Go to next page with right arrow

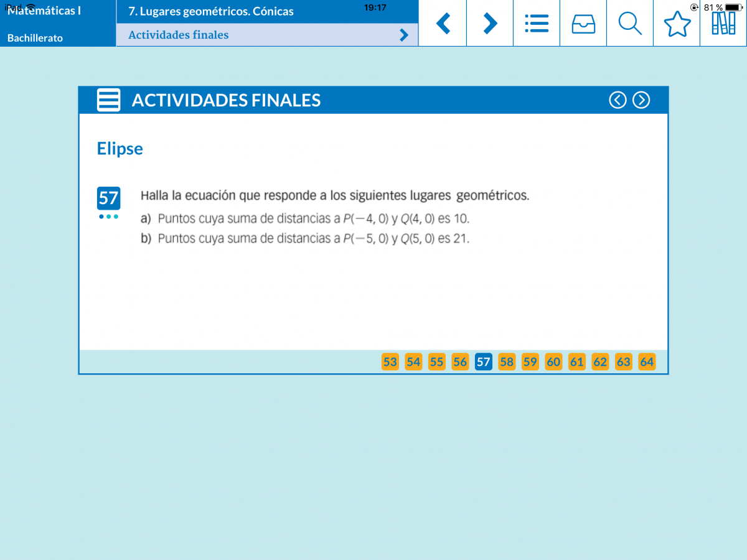click(x=490, y=24)
